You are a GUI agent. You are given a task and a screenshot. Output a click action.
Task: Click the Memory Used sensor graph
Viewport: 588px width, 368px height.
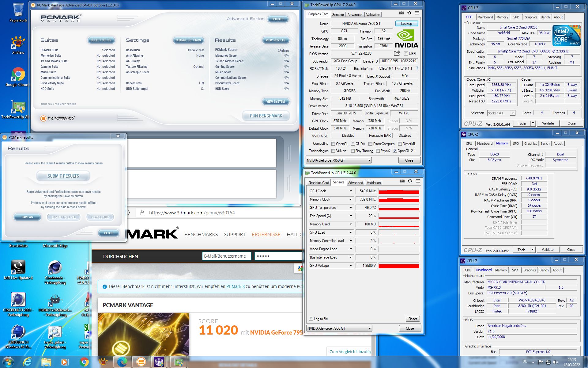399,224
